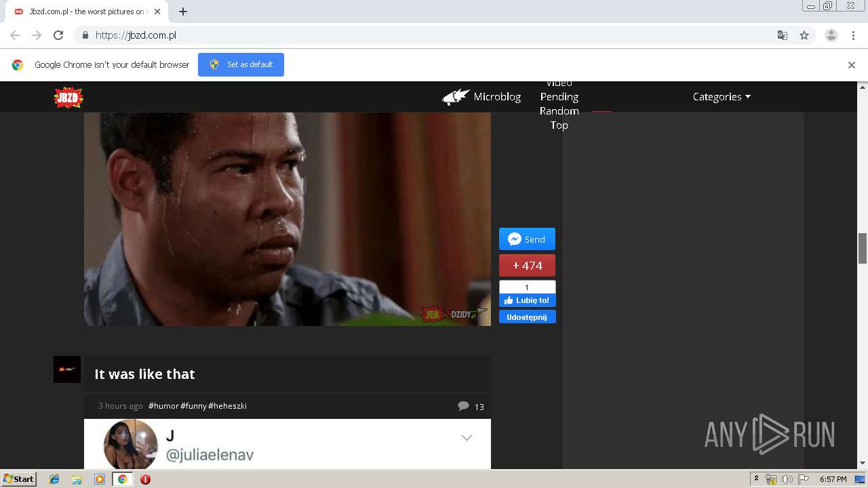Click the scrollbar up arrow

[863, 87]
